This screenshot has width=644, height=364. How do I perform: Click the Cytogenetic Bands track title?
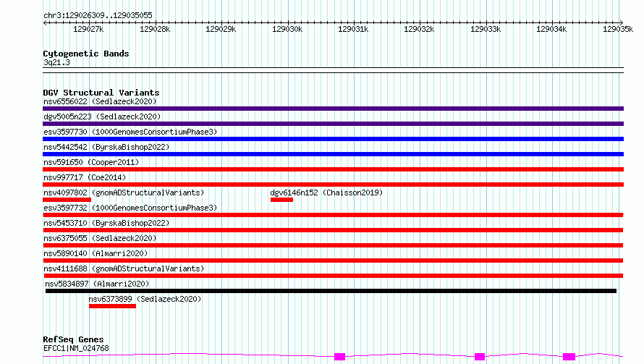pos(86,54)
